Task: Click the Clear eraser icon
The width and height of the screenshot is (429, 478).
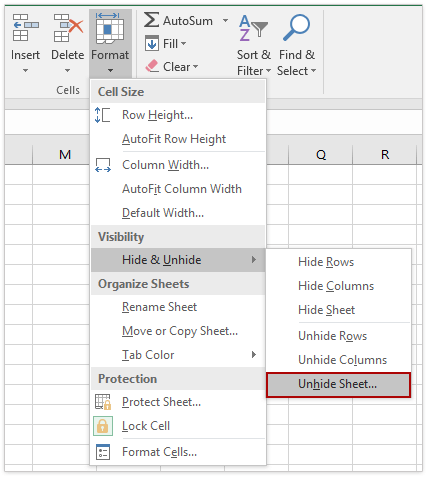Action: click(152, 66)
